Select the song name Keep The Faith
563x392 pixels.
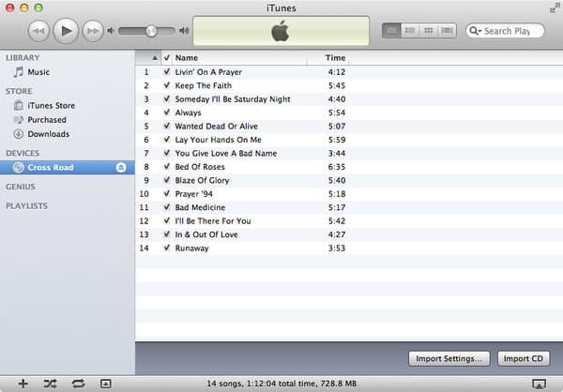click(x=204, y=85)
